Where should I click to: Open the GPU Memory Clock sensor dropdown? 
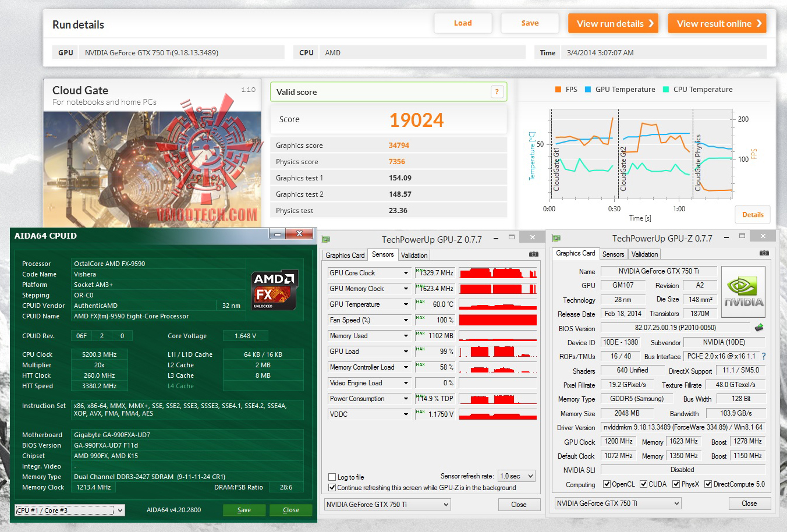[406, 289]
